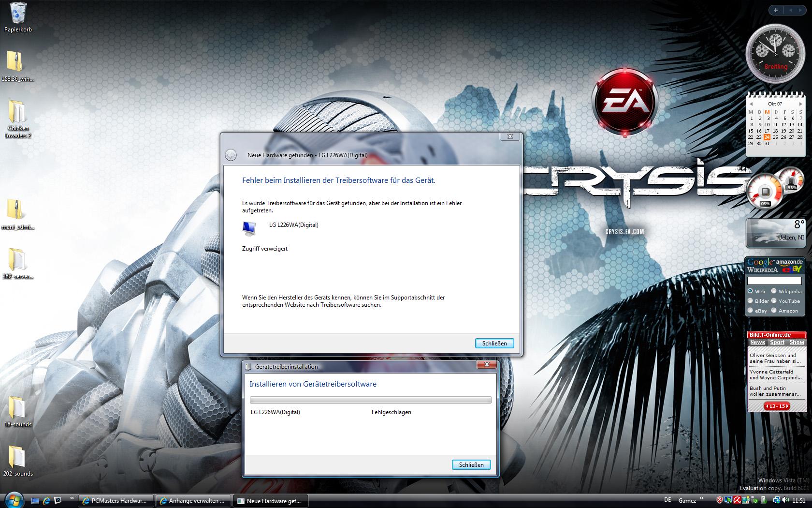Click the 11:51 taskbar clock
812x508 pixels.
[799, 500]
